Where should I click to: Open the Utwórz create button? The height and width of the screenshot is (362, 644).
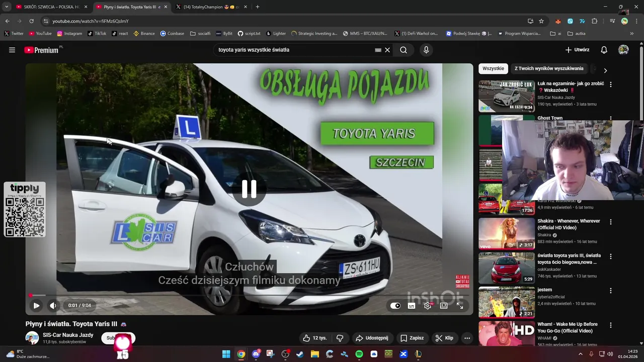(x=577, y=50)
